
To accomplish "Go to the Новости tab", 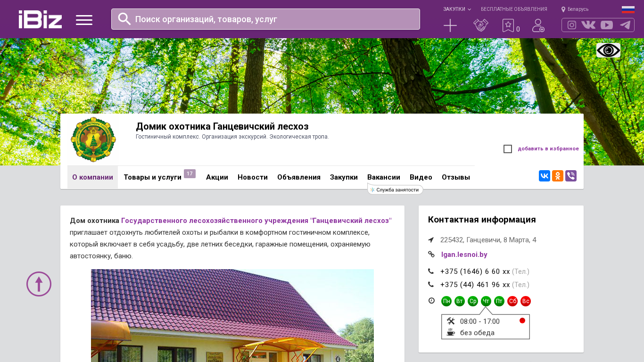I will [x=253, y=177].
